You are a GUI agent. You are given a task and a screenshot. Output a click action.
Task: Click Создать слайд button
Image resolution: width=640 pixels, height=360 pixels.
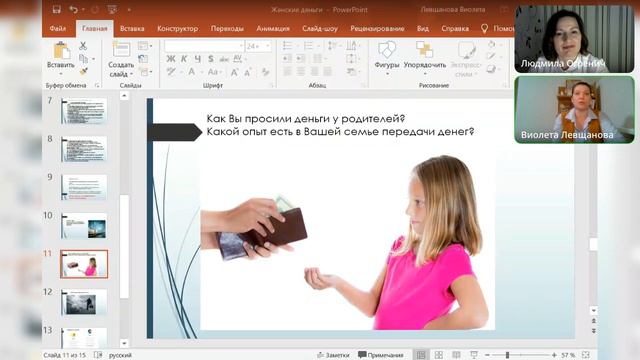tap(121, 59)
